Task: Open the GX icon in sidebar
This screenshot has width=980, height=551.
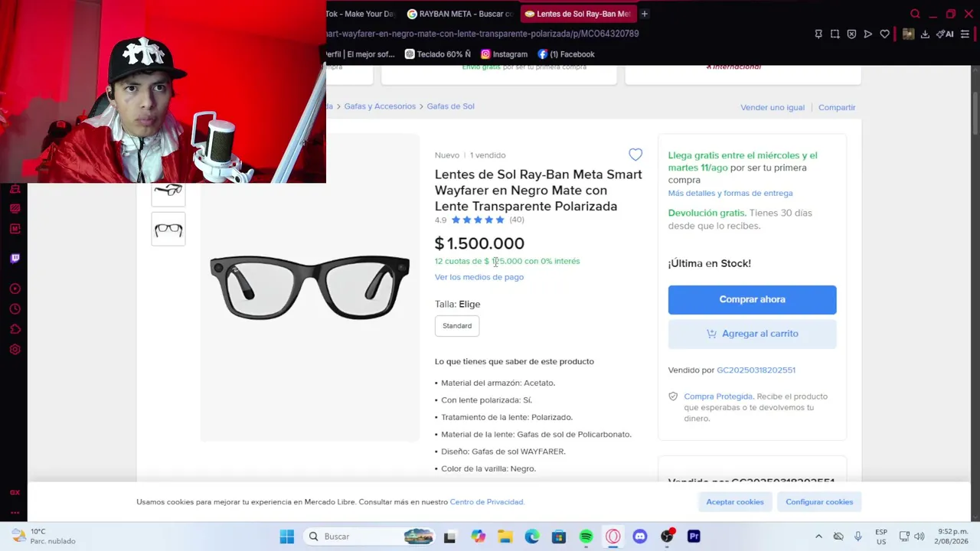Action: (15, 492)
